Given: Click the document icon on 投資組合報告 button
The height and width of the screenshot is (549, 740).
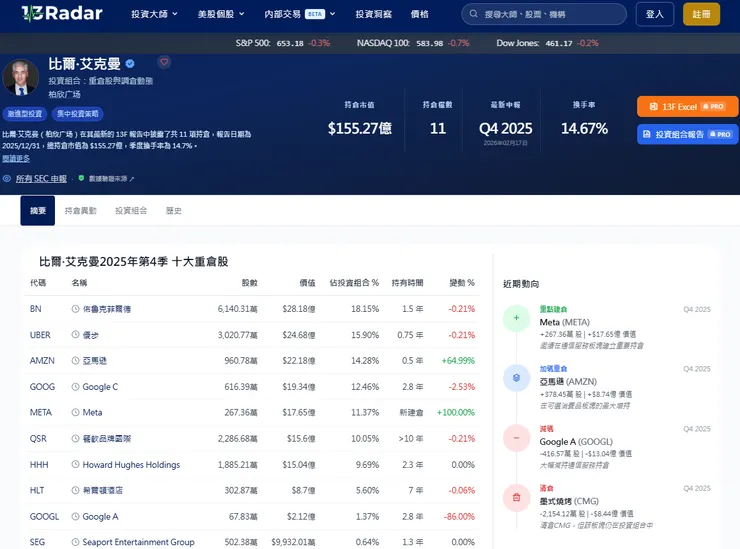Looking at the screenshot, I should pos(647,135).
